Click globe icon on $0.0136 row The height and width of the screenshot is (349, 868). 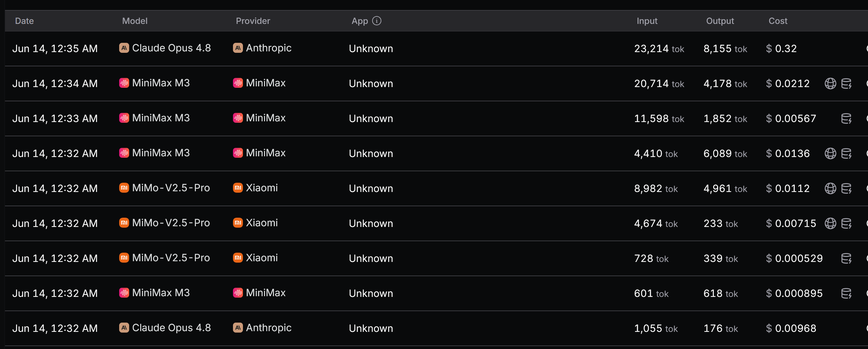point(830,153)
